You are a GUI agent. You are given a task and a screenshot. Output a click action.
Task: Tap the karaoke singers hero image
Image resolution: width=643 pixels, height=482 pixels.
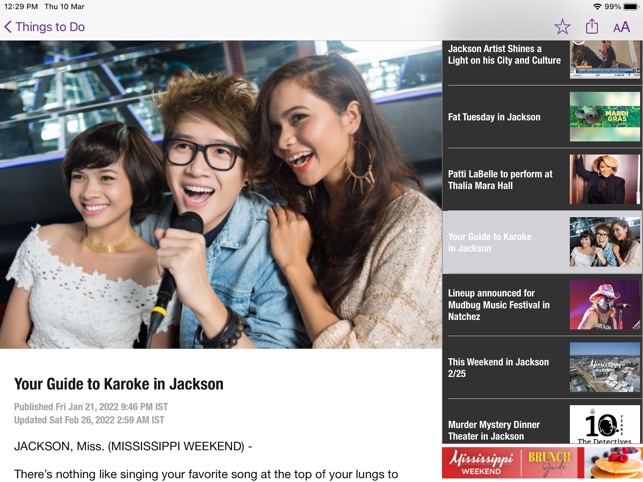point(221,194)
